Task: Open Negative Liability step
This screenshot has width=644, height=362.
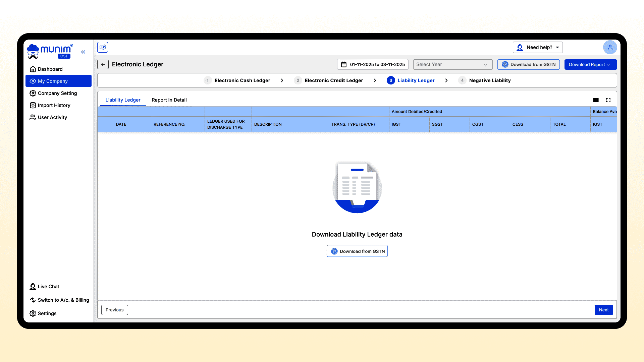Action: pos(489,80)
